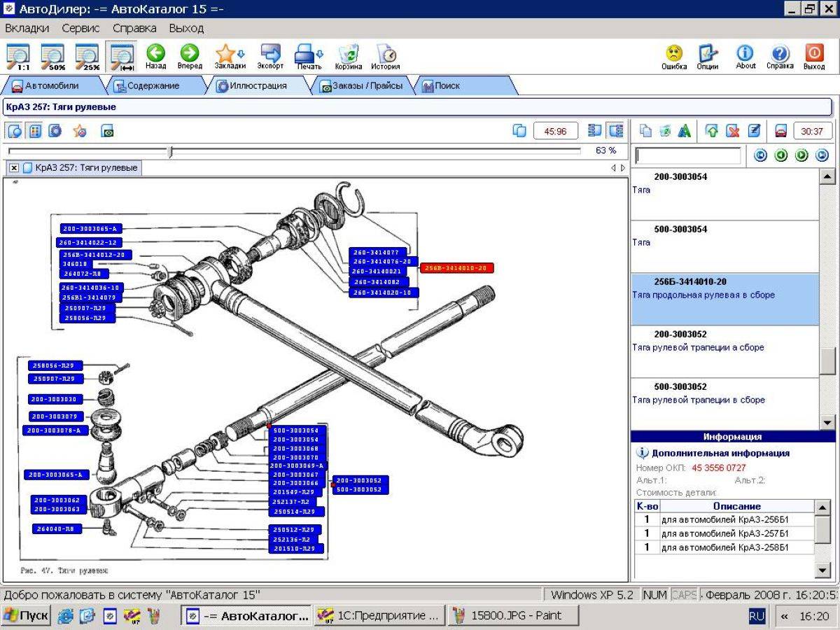Switch to Заказы / Прайсы tab
The width and height of the screenshot is (840, 630).
click(362, 86)
